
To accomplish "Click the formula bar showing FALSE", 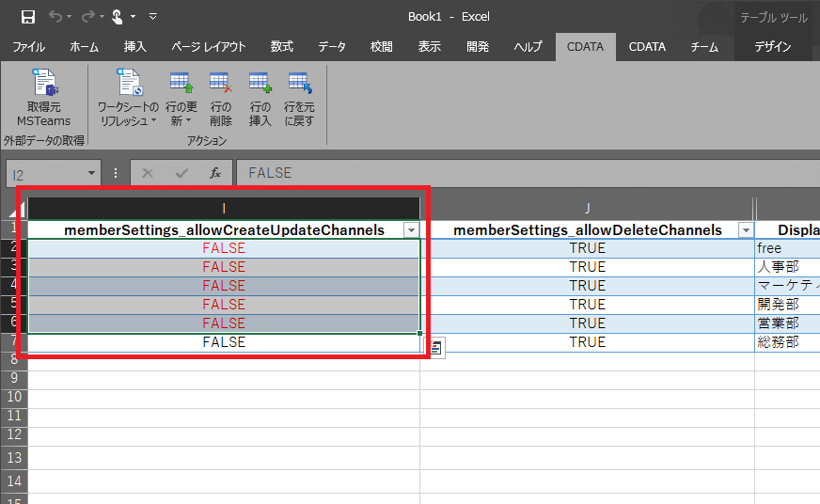I will [528, 173].
